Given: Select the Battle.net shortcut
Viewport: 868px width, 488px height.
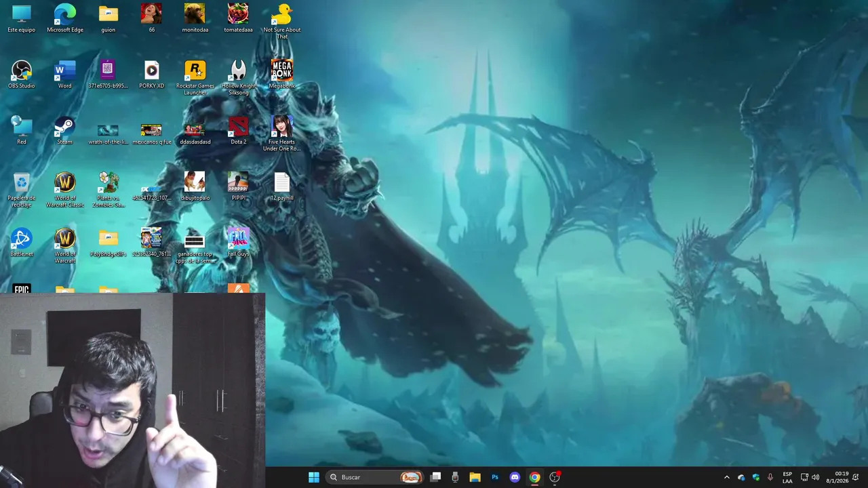Looking at the screenshot, I should click(x=22, y=243).
